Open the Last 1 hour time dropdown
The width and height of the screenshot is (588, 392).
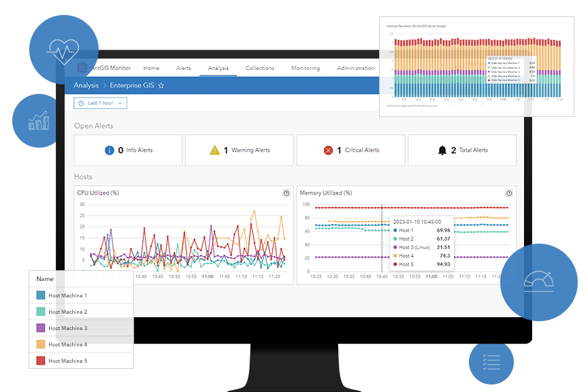pyautogui.click(x=101, y=103)
